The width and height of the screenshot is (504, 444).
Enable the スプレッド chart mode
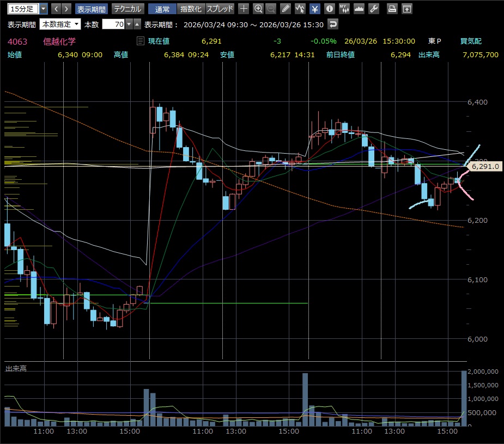click(x=220, y=9)
